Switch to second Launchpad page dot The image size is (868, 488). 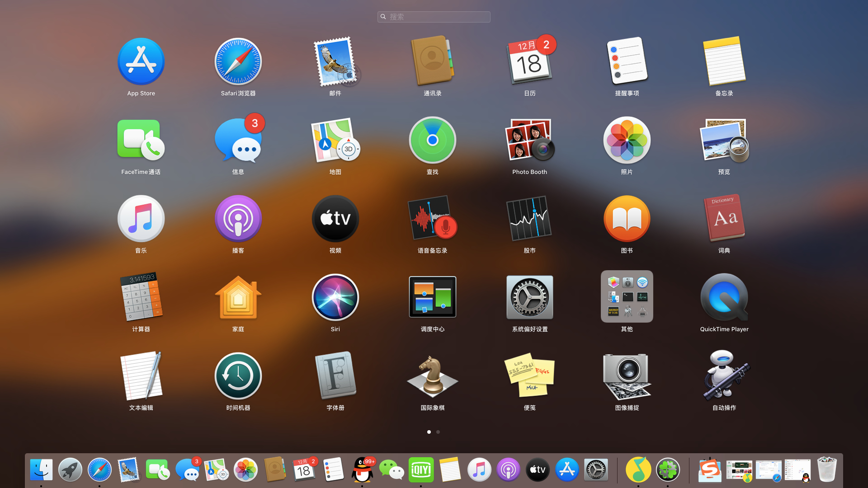pyautogui.click(x=438, y=432)
